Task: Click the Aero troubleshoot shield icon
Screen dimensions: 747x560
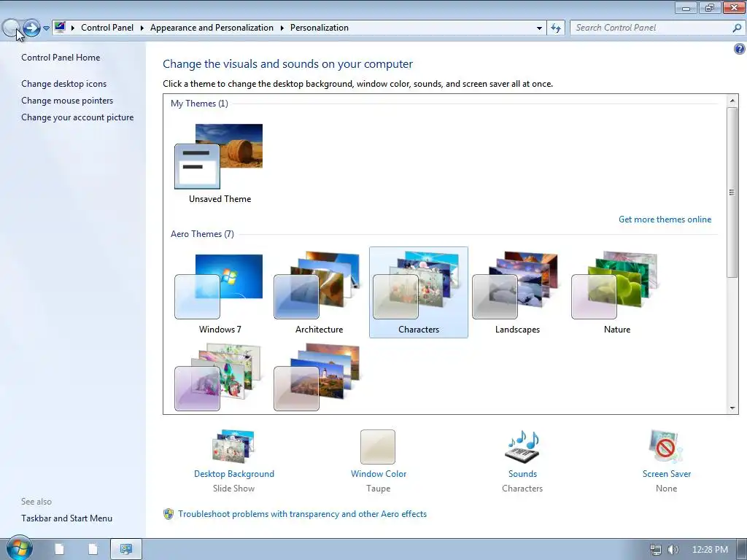Action: click(169, 514)
